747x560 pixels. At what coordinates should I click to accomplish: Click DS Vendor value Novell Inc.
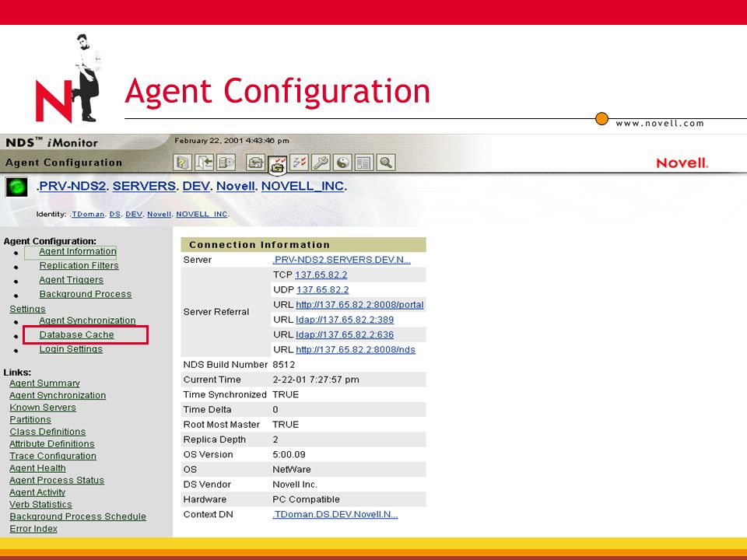[x=295, y=485]
